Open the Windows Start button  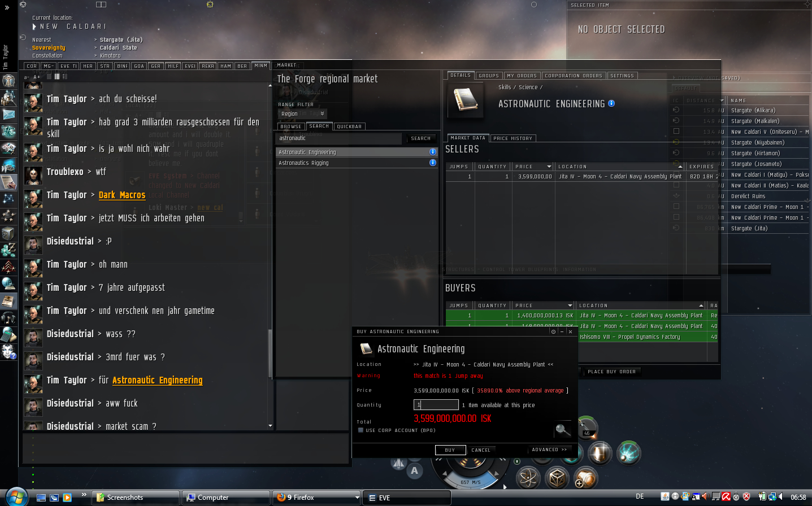point(16,497)
